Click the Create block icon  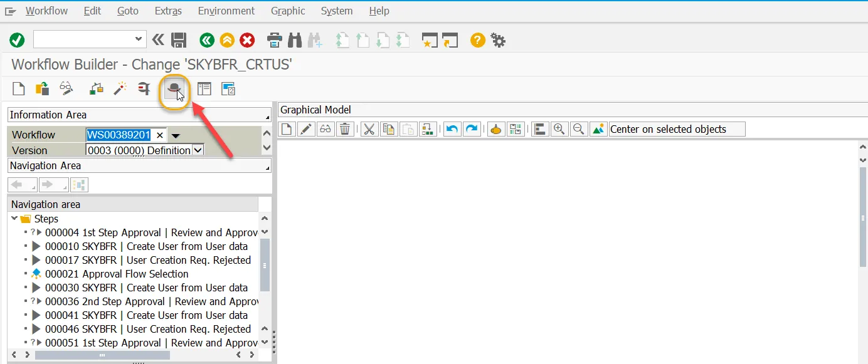tap(428, 129)
